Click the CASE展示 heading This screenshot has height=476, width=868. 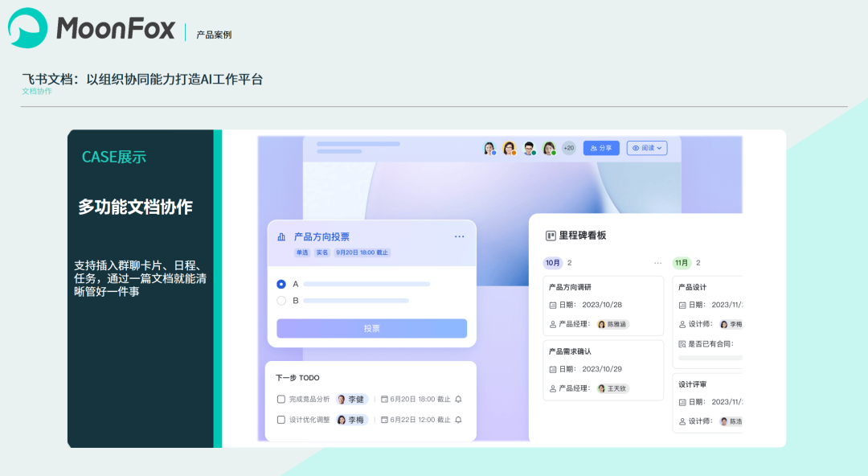[114, 157]
